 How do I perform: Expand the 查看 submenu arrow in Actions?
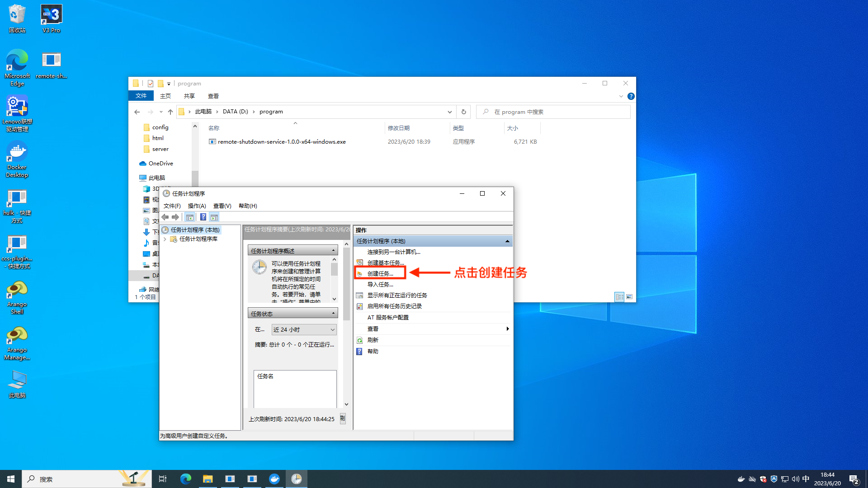(508, 329)
